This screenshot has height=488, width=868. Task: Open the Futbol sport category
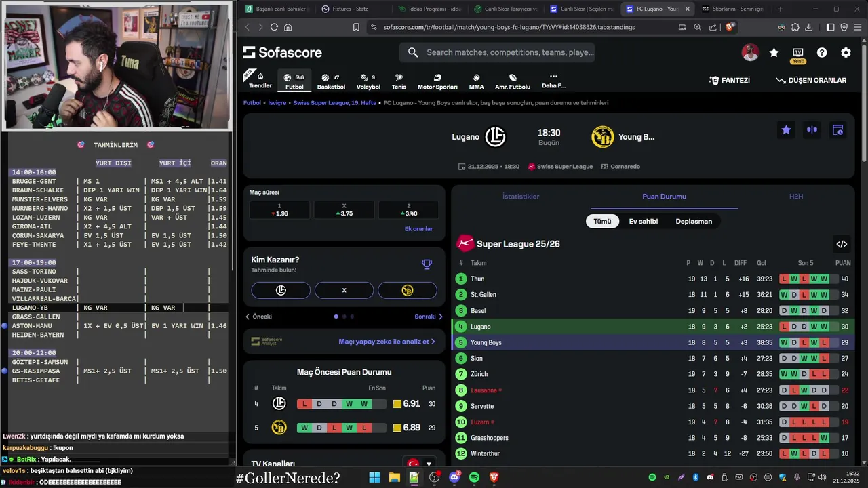coord(294,81)
